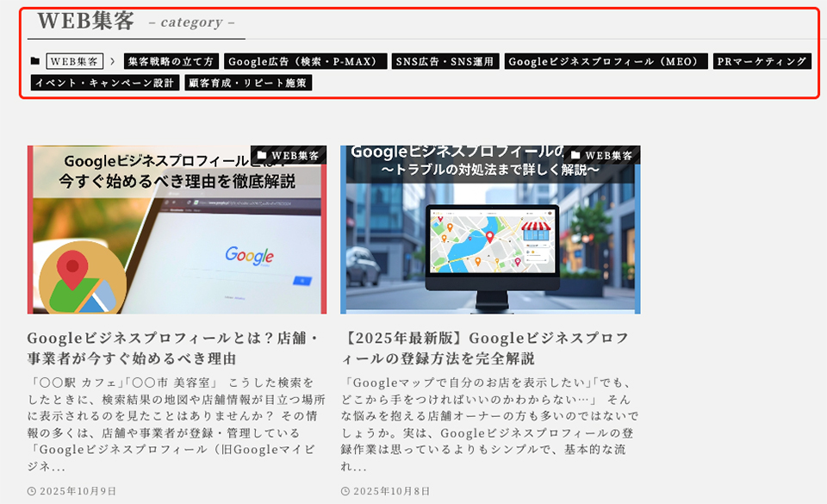Screen dimensions: 827x504
Task: Open the outlined WEB集客 breadcrumb link
Action: pyautogui.click(x=74, y=62)
